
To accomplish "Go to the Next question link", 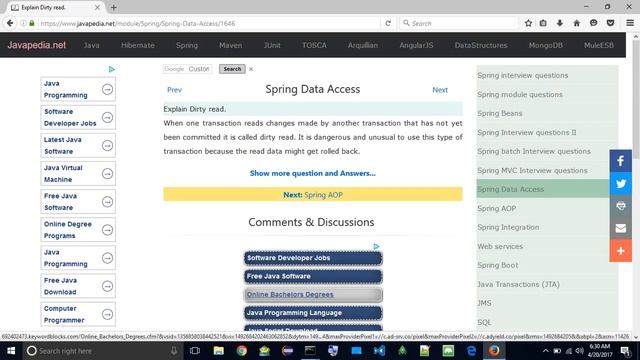I will tap(440, 90).
